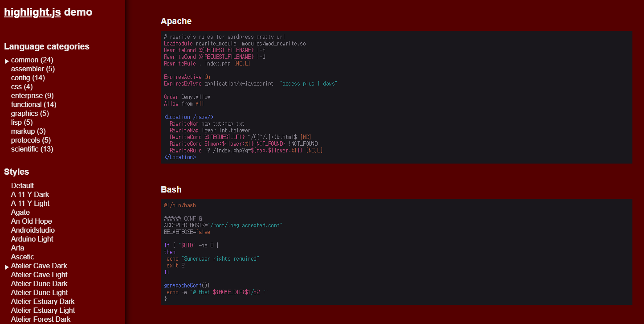Select the lisp (5) category

tap(22, 122)
